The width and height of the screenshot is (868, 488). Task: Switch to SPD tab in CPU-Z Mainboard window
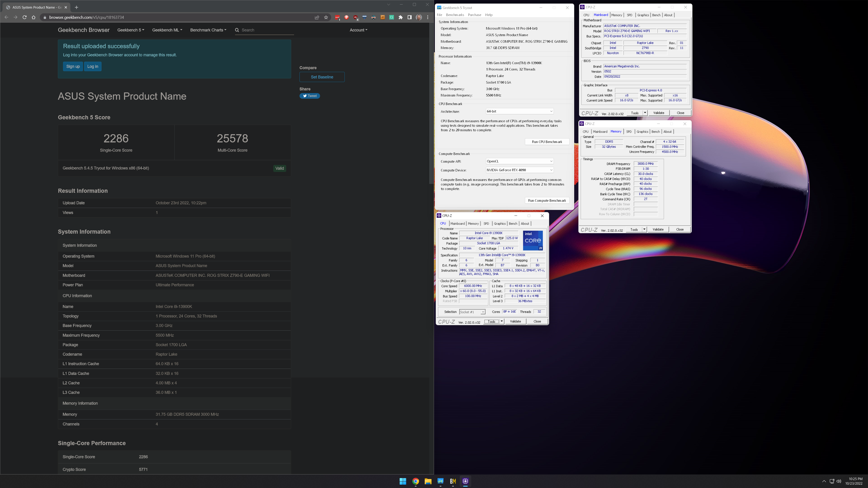(x=630, y=15)
